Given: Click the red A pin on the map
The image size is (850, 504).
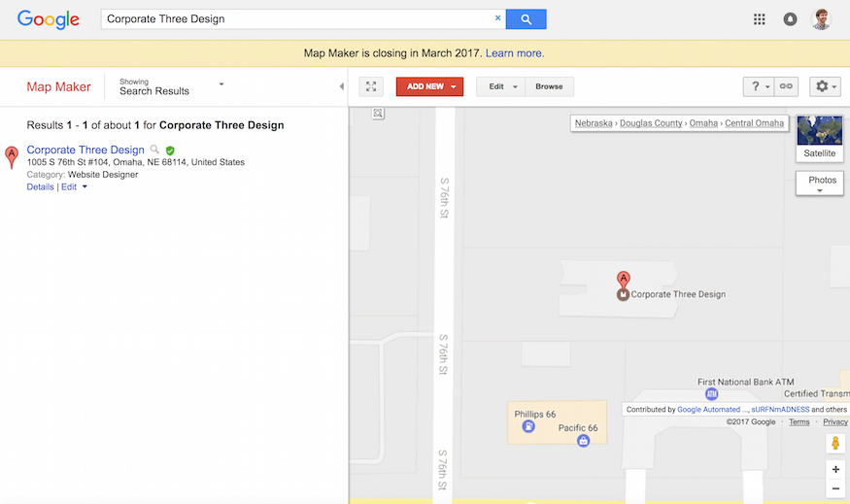Looking at the screenshot, I should 624,280.
